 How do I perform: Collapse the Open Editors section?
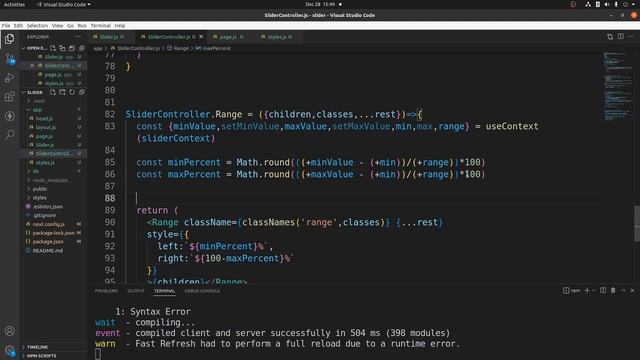tap(23, 48)
